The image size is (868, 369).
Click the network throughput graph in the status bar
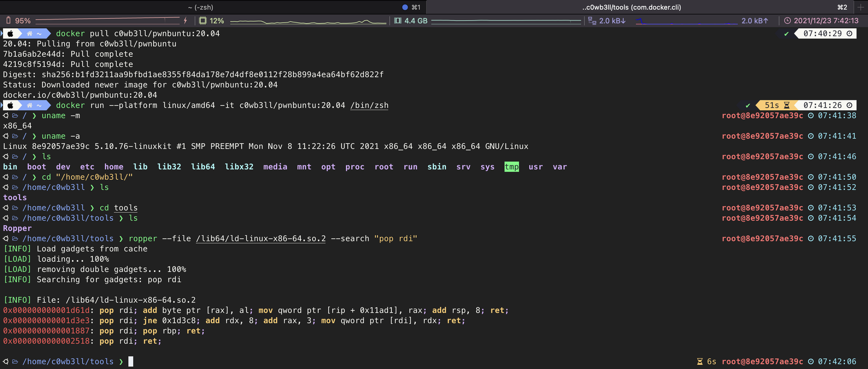pyautogui.click(x=687, y=20)
